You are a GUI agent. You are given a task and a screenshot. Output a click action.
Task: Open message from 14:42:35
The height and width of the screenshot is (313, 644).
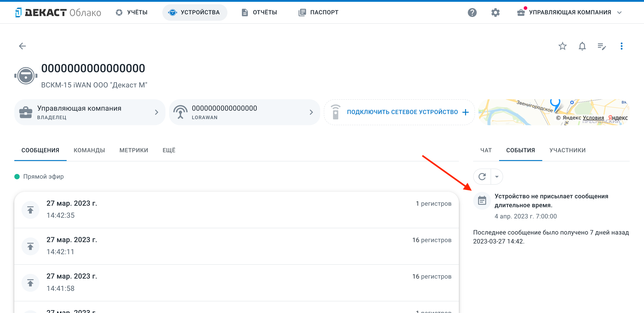(236, 210)
